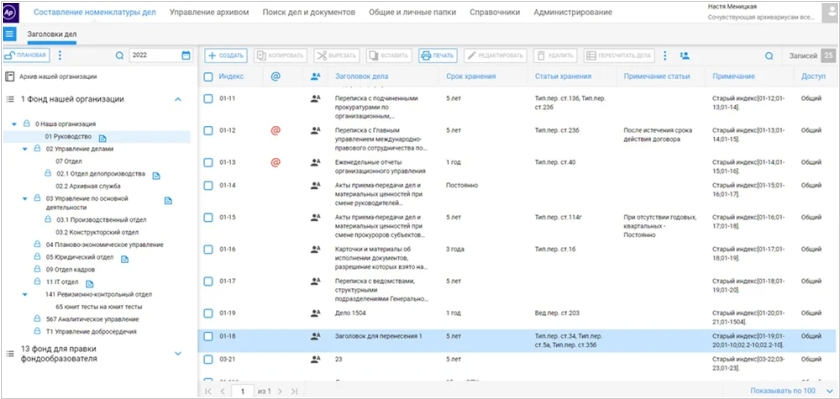Click the @ column header icon
The image size is (840, 399).
click(x=275, y=77)
